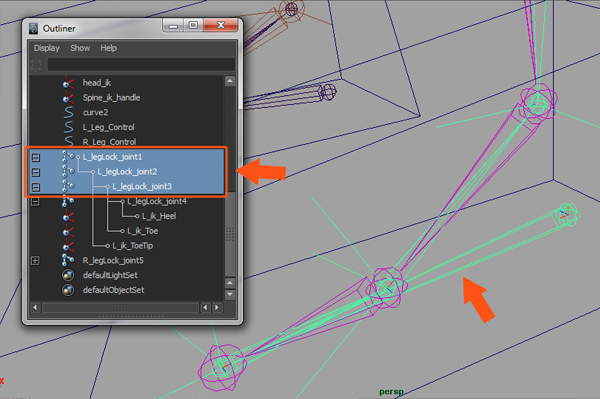
Task: Select head_ik in the Outliner
Action: click(97, 83)
